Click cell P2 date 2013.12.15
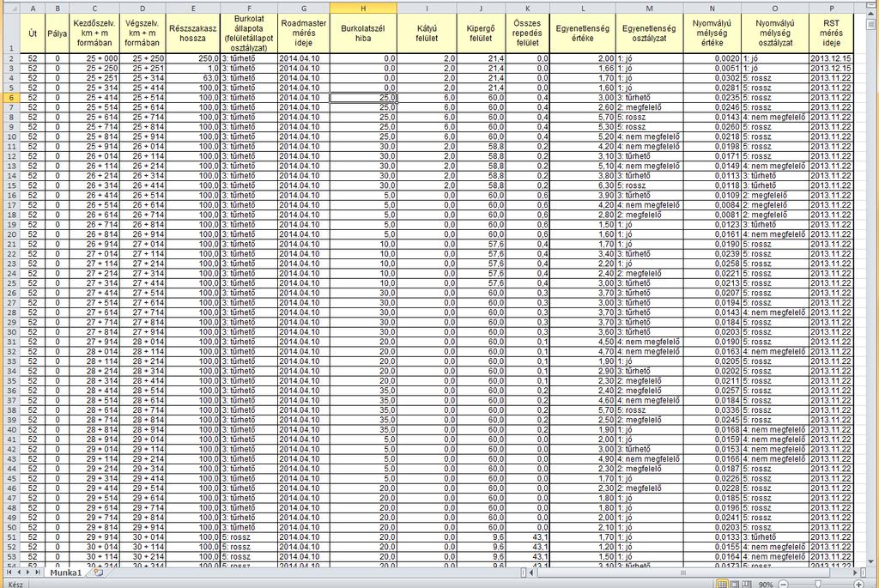 click(831, 58)
